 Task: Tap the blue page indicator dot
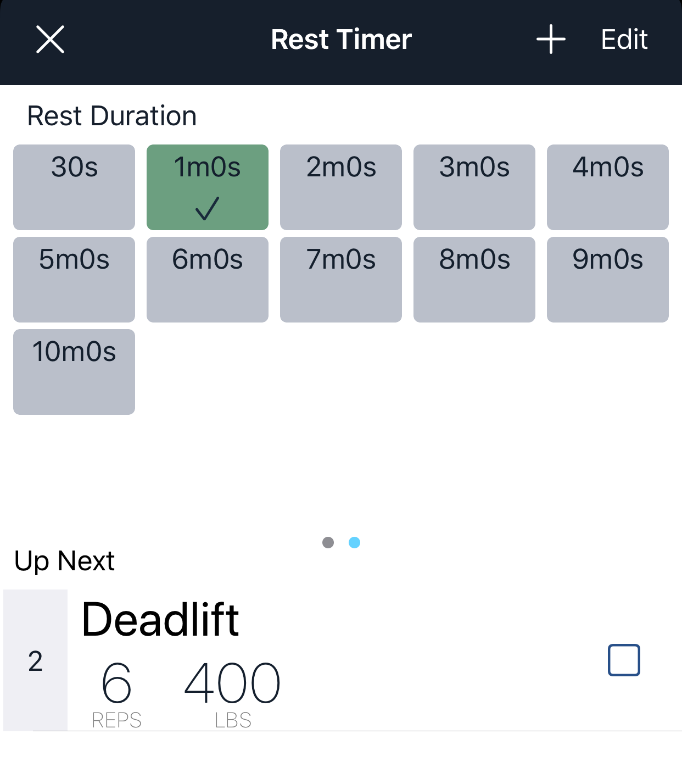355,543
